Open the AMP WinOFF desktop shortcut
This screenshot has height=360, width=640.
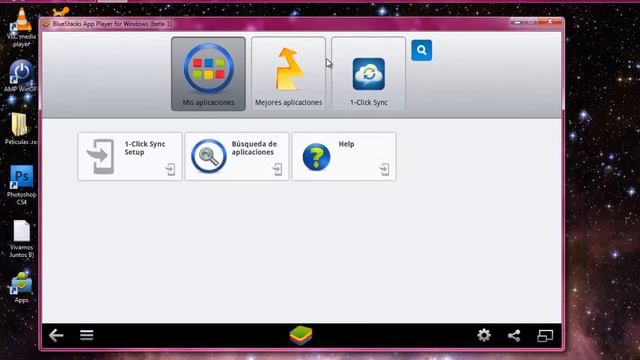[21, 76]
